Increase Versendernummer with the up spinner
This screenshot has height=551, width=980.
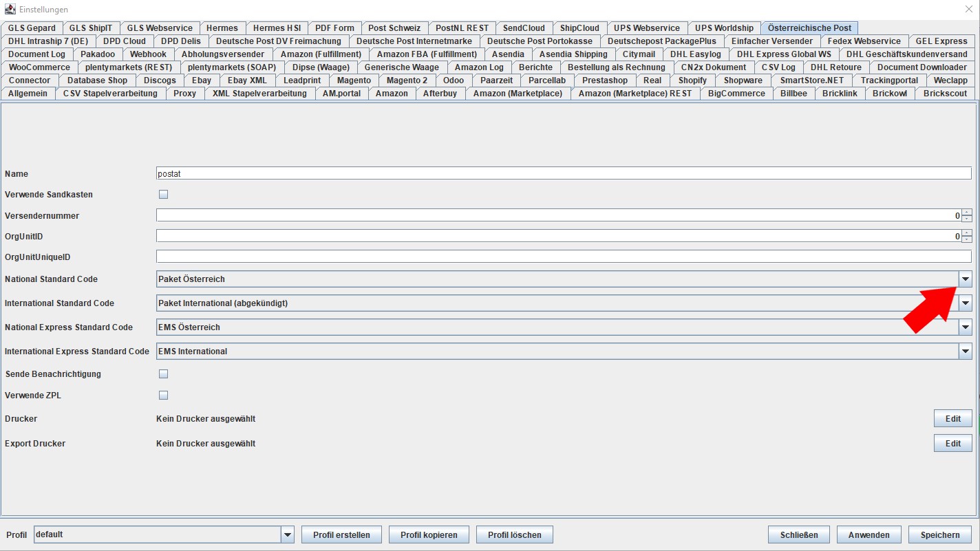pos(967,213)
